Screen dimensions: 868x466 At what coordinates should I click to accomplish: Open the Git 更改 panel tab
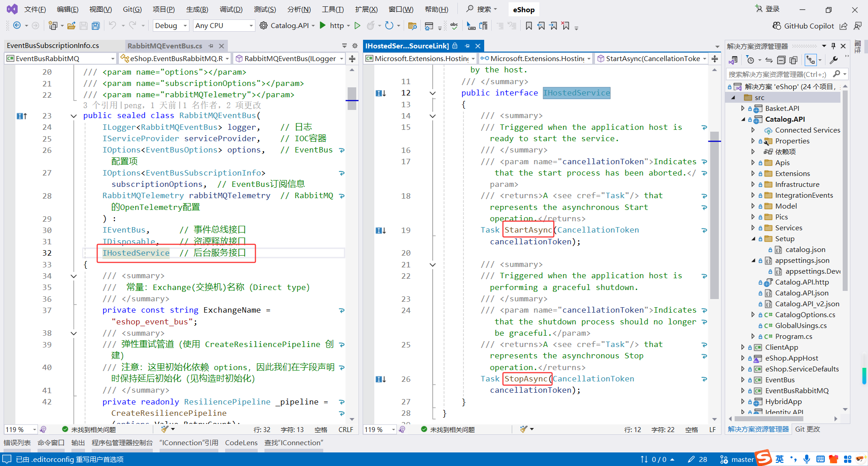[x=807, y=429]
